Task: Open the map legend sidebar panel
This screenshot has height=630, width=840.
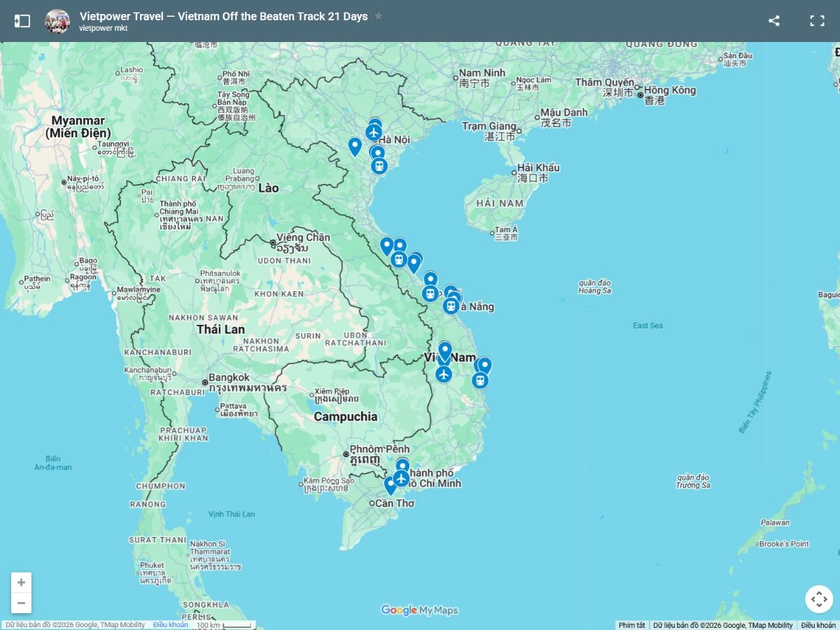Action: [22, 21]
